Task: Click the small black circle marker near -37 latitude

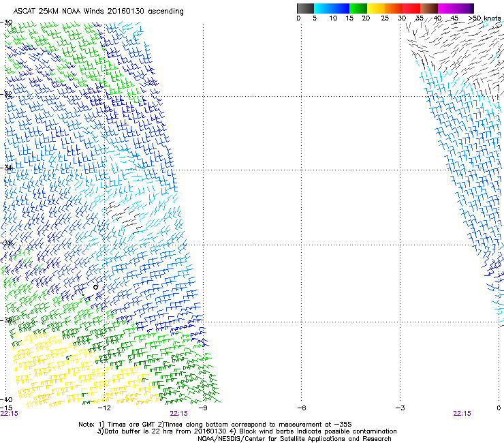Action: click(95, 288)
